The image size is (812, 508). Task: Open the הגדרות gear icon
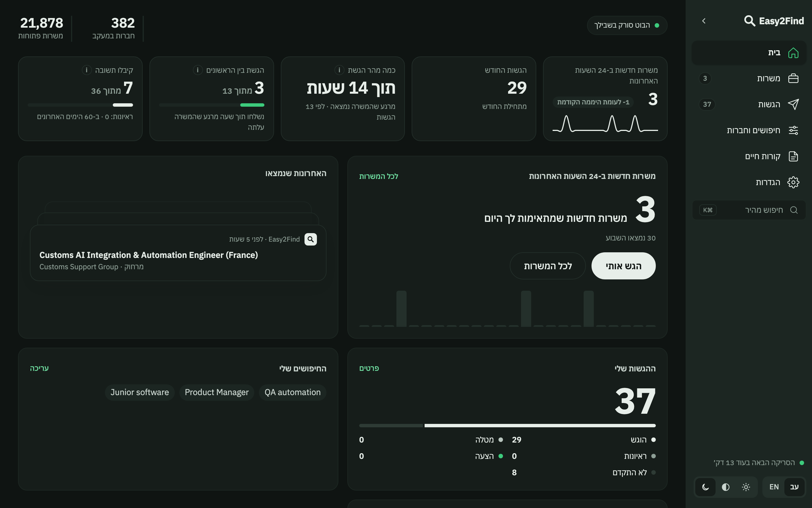(793, 182)
